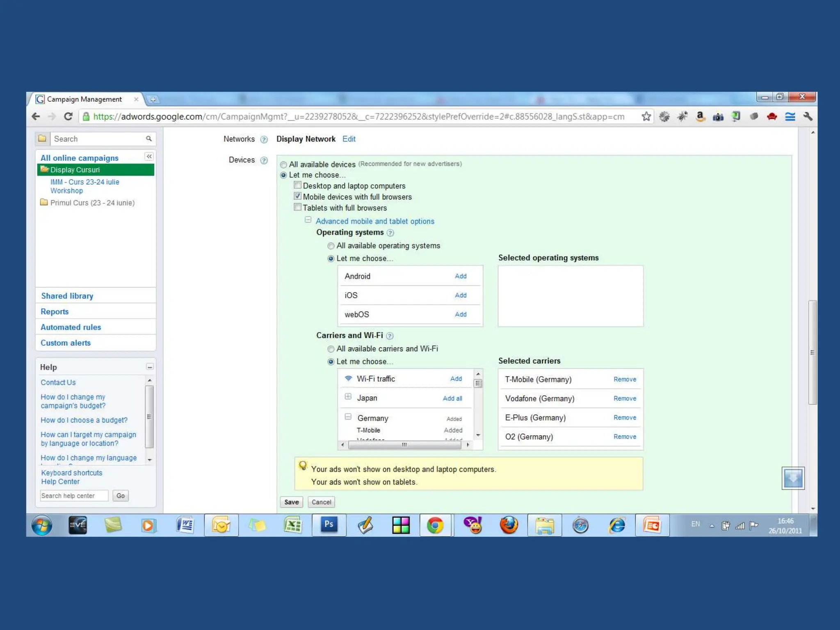Screen dimensions: 840x630
Task: Click the Operating systems help icon
Action: point(390,233)
